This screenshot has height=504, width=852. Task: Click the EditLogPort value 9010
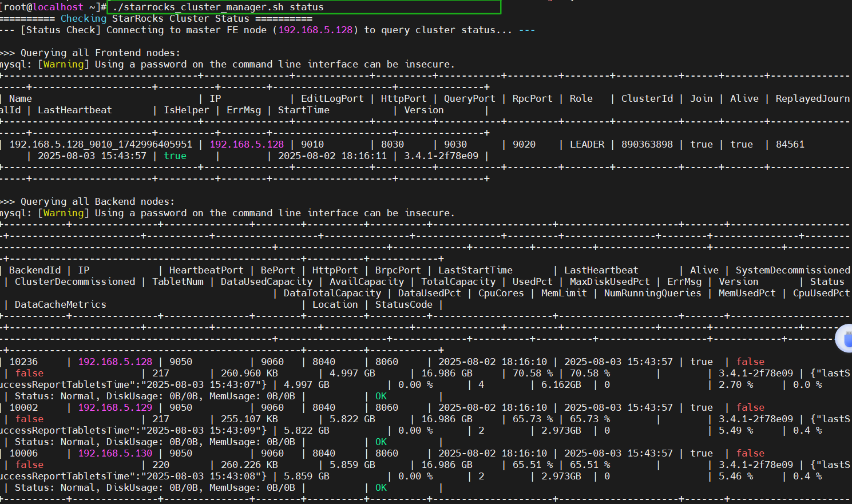coord(312,144)
